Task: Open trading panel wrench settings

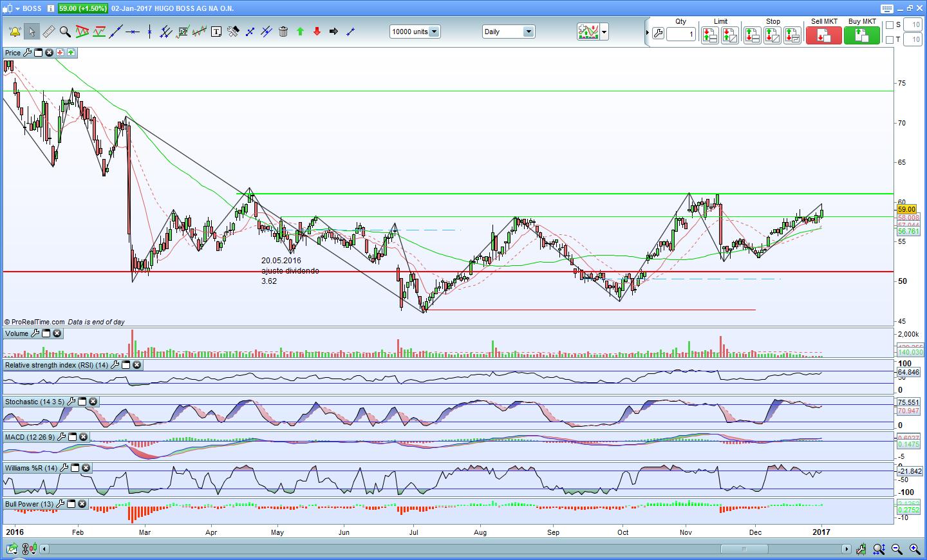Action: pos(658,33)
